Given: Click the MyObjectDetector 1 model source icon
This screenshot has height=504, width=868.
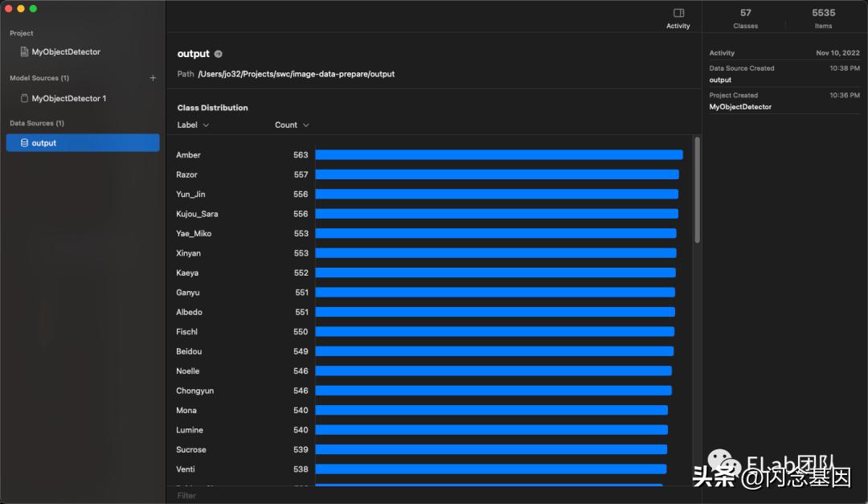Looking at the screenshot, I should point(24,99).
